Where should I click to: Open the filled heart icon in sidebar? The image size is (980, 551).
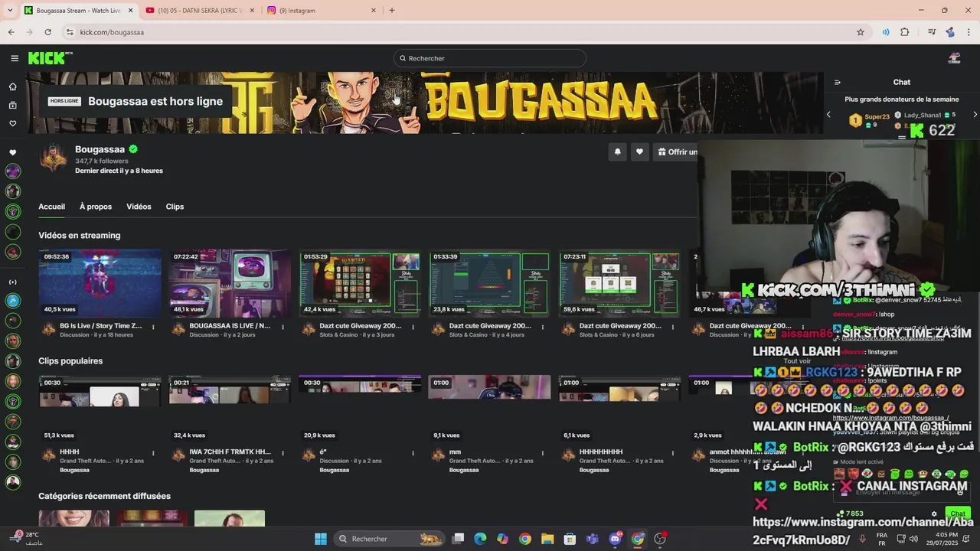13,152
